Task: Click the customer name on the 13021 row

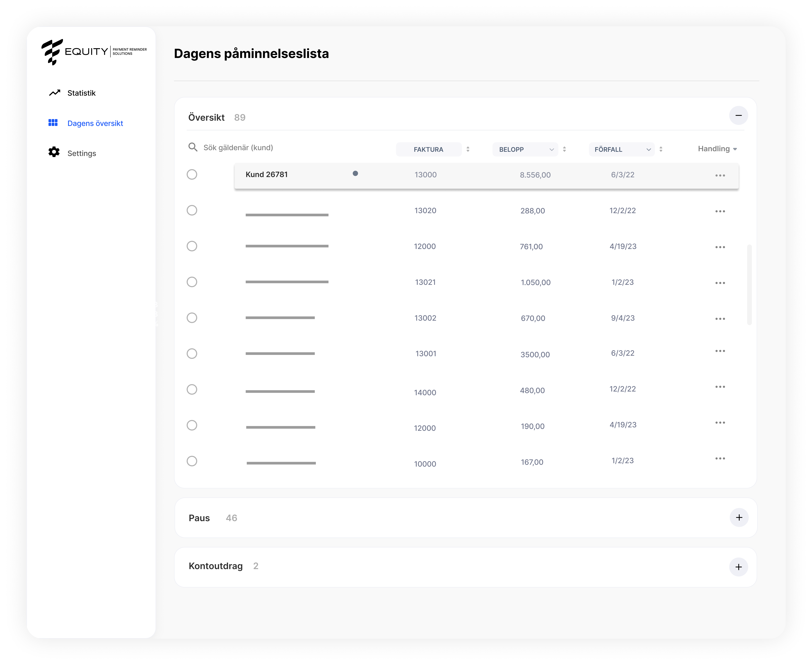Action: pos(287,282)
